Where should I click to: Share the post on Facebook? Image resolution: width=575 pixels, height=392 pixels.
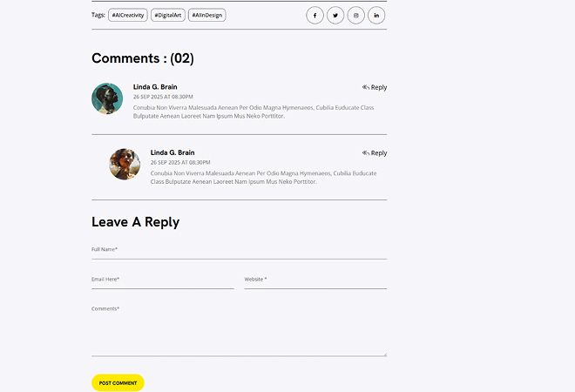tap(315, 16)
